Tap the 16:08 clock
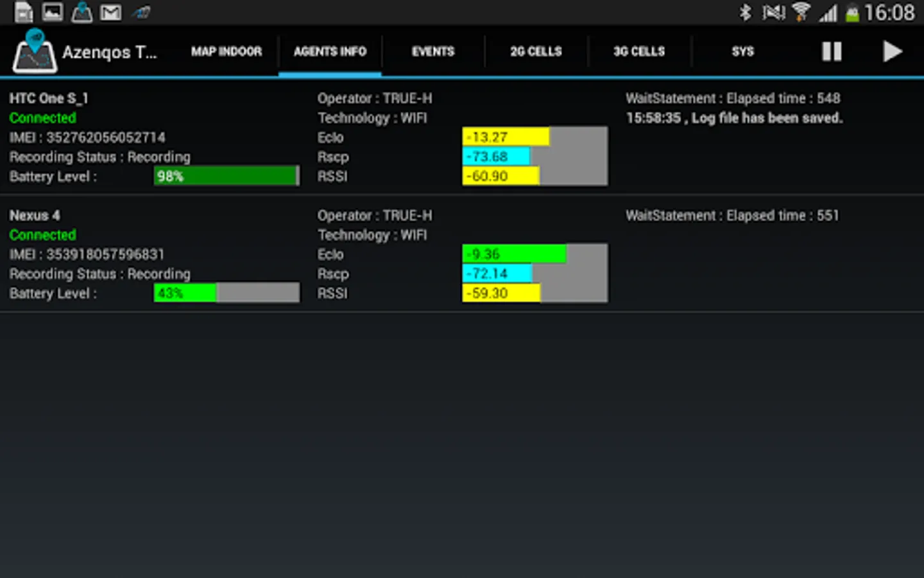The width and height of the screenshot is (924, 578). click(889, 12)
